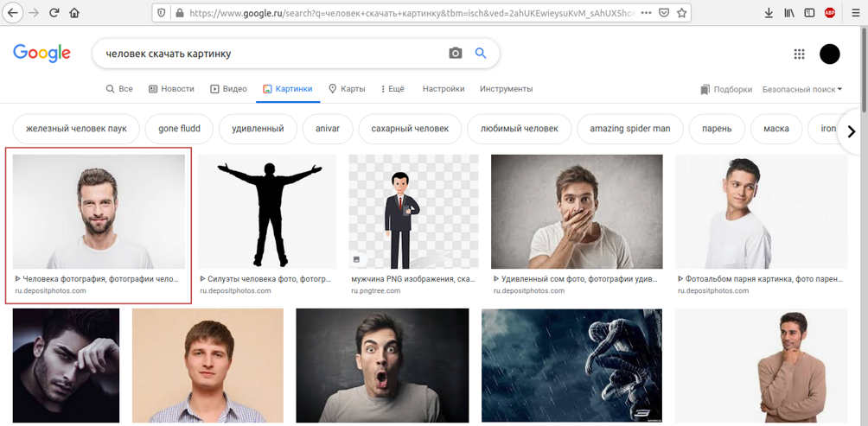Open the Google account avatar
This screenshot has height=426, width=868.
[x=830, y=54]
